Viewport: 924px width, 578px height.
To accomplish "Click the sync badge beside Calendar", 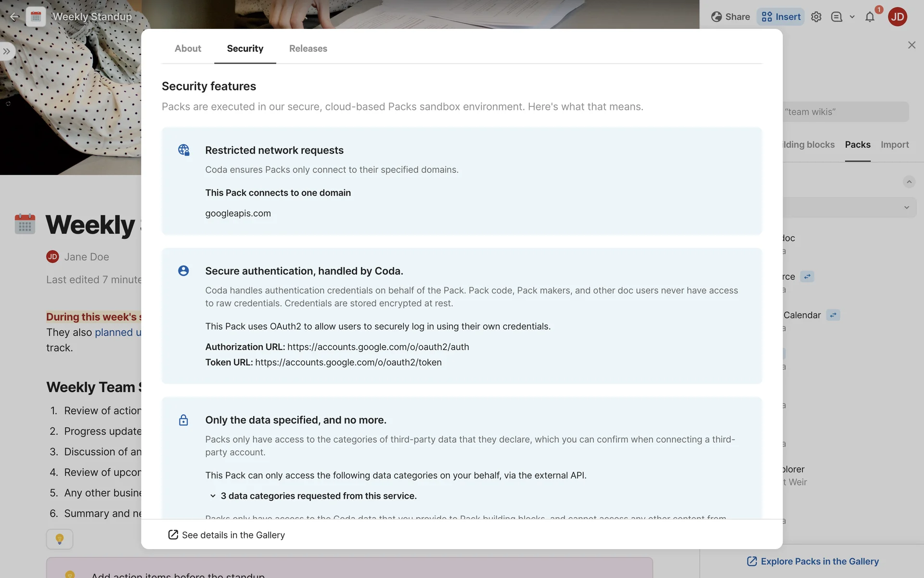I will 833,315.
